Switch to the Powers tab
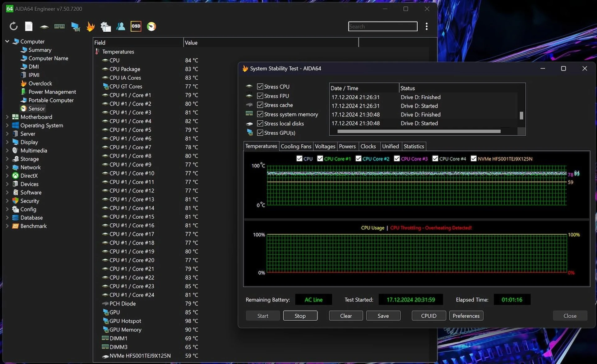 (x=347, y=146)
